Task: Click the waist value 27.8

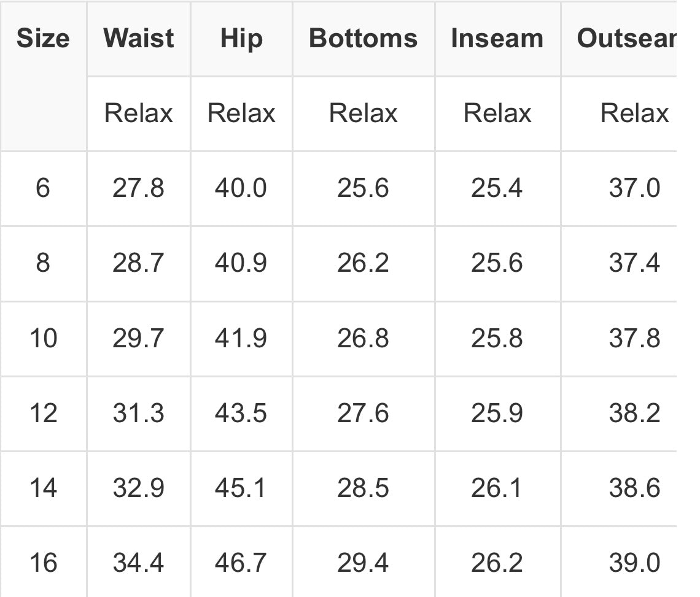Action: click(x=138, y=188)
